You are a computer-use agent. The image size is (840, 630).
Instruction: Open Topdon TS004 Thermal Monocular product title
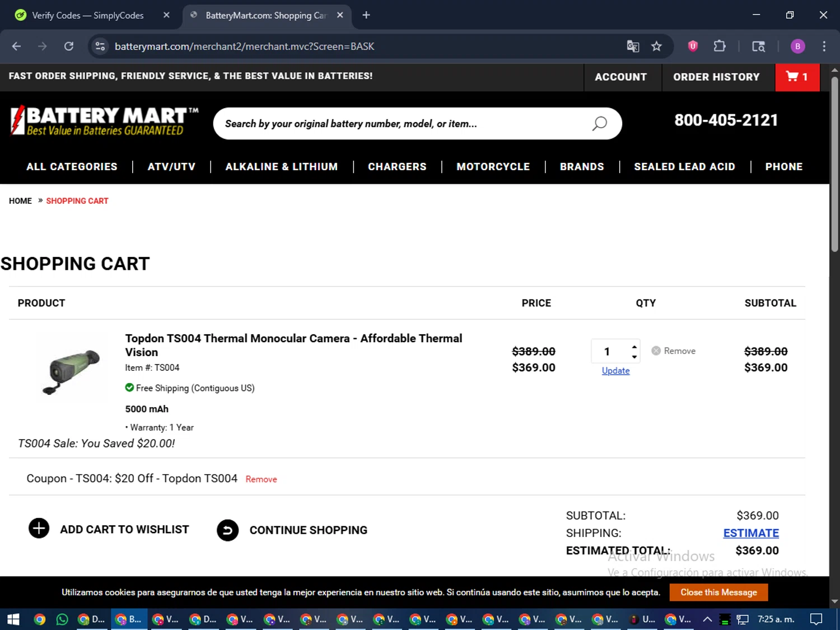[x=293, y=345]
